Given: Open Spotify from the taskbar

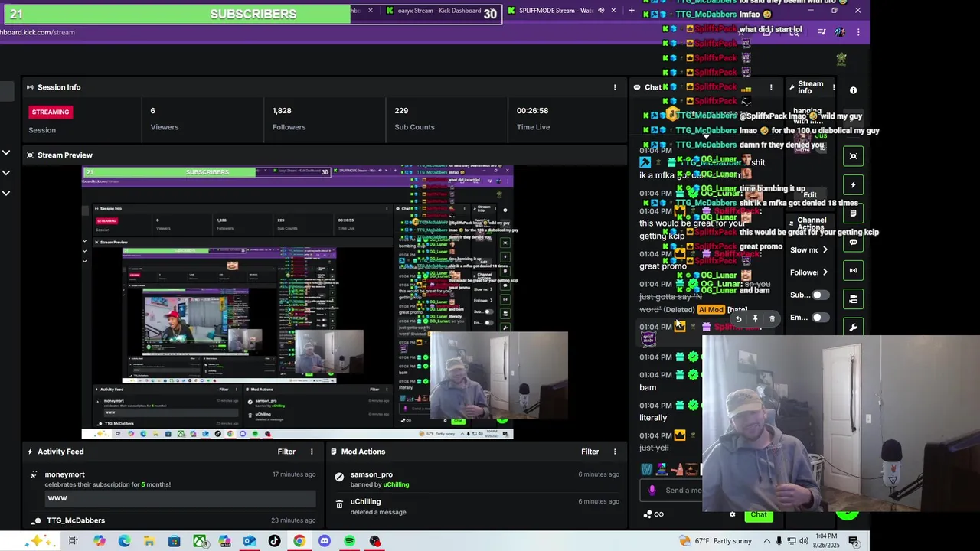Looking at the screenshot, I should (350, 541).
